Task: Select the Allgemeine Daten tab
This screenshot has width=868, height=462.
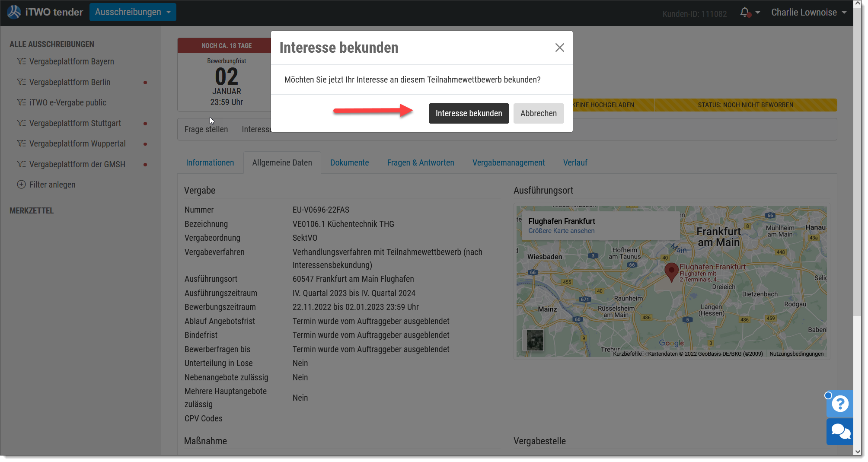Action: [x=282, y=163]
